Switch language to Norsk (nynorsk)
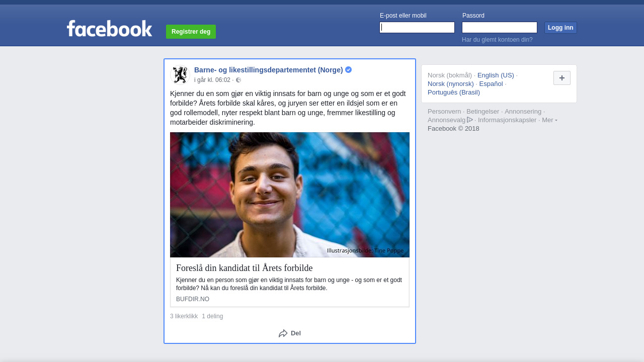 pos(451,84)
